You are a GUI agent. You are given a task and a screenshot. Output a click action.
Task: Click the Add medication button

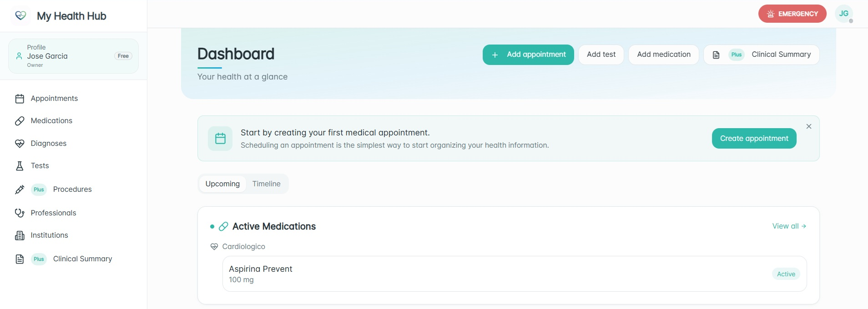coord(664,55)
